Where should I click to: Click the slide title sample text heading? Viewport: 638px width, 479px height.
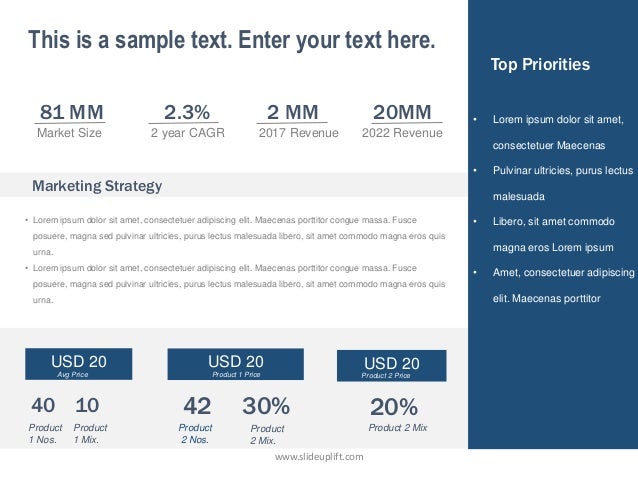[232, 41]
